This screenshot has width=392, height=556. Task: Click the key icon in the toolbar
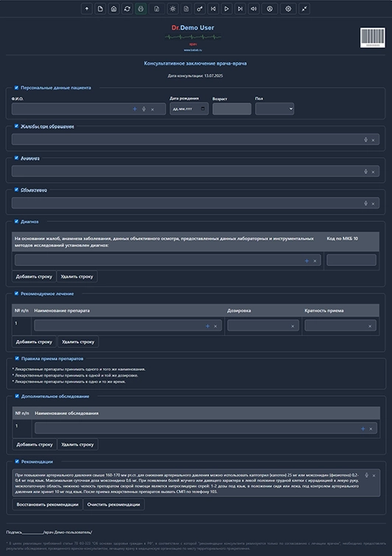[200, 9]
